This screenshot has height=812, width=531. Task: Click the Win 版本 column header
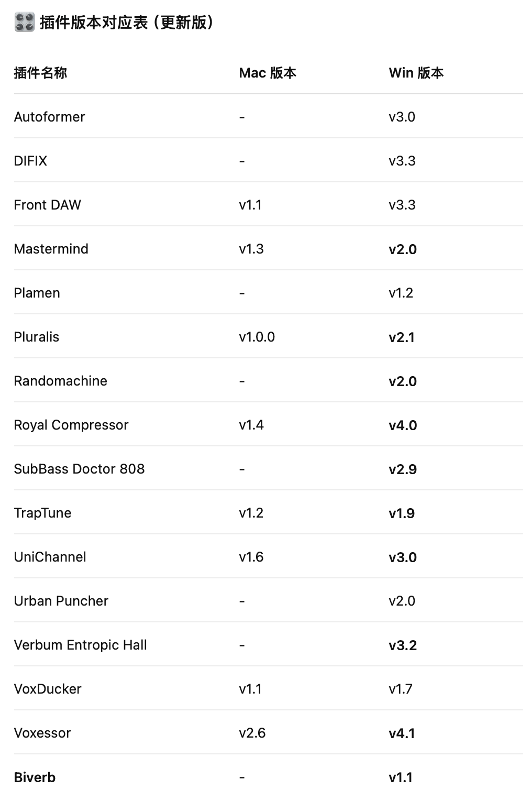pos(416,73)
